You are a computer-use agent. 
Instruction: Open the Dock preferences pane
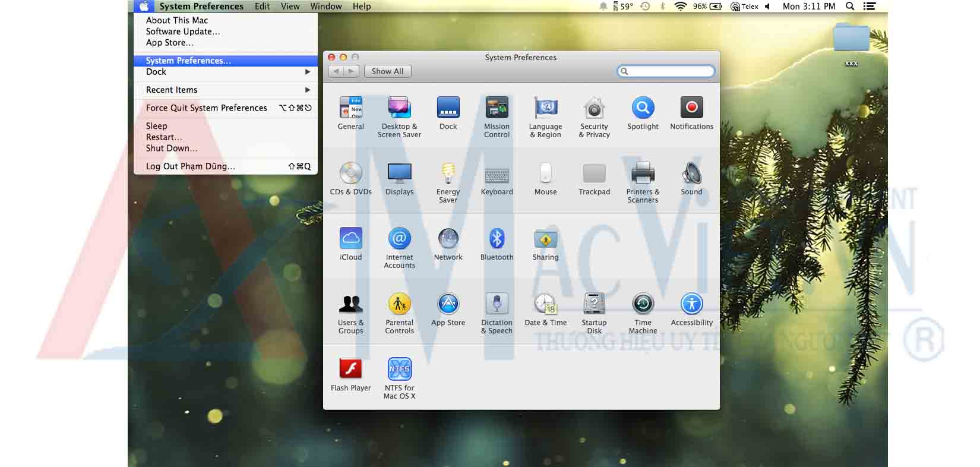pos(448,113)
